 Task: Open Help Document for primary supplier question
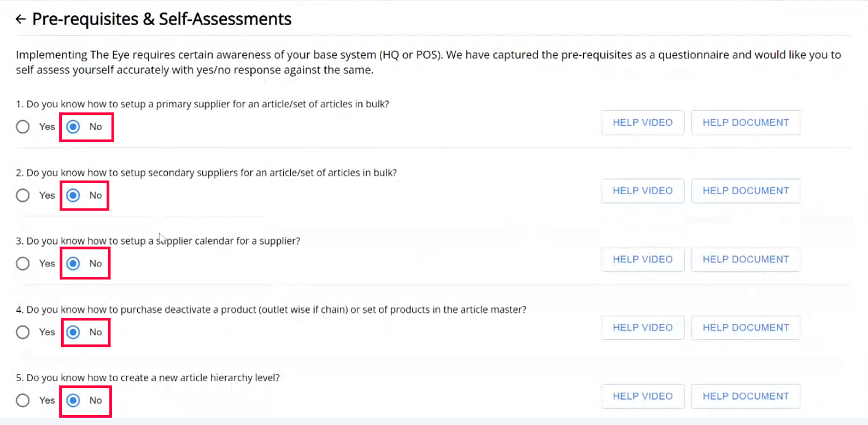[x=746, y=123]
